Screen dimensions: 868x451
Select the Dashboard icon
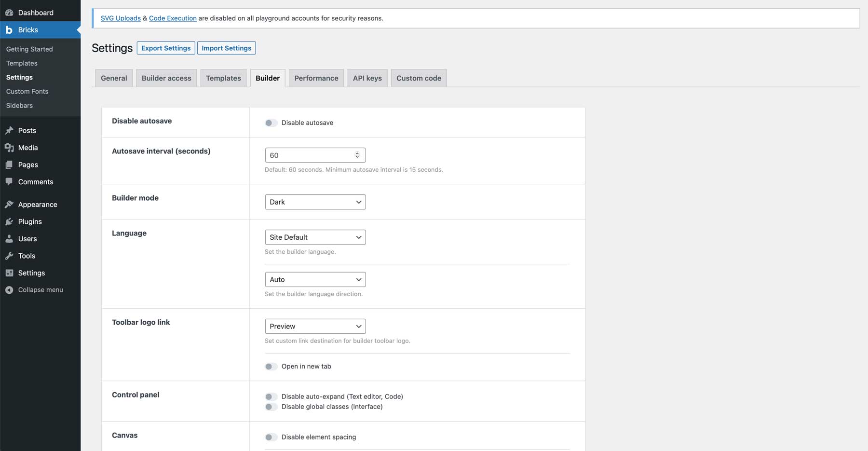pyautogui.click(x=10, y=12)
